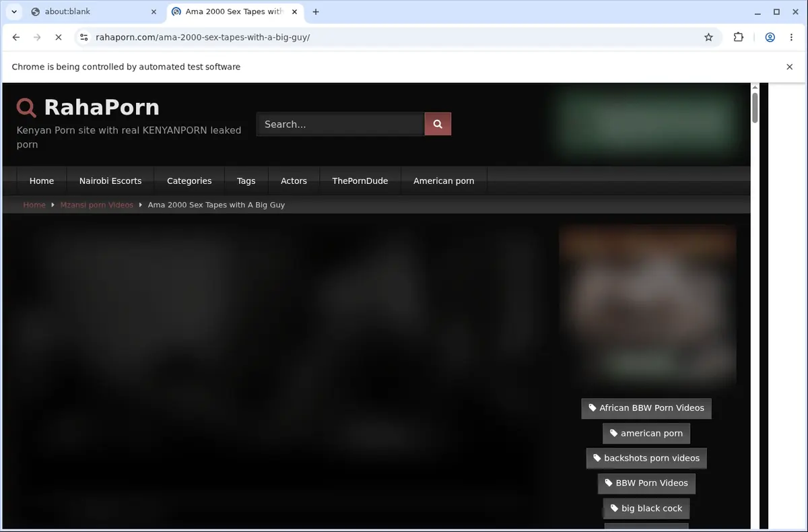808x532 pixels.
Task: Select the BBW Porn Videos tag
Action: pos(646,483)
